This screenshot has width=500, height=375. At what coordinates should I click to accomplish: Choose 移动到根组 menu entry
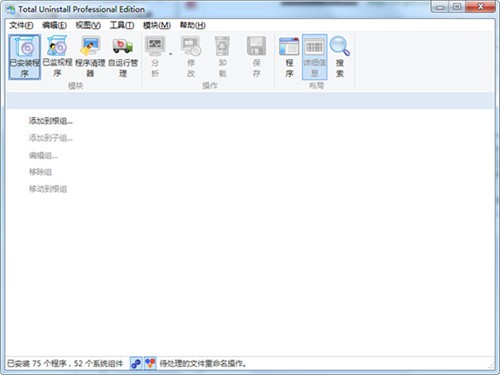[48, 189]
